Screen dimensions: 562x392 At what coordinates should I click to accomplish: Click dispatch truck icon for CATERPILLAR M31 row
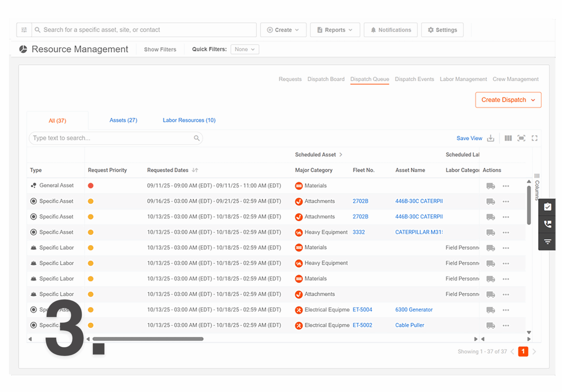point(490,233)
